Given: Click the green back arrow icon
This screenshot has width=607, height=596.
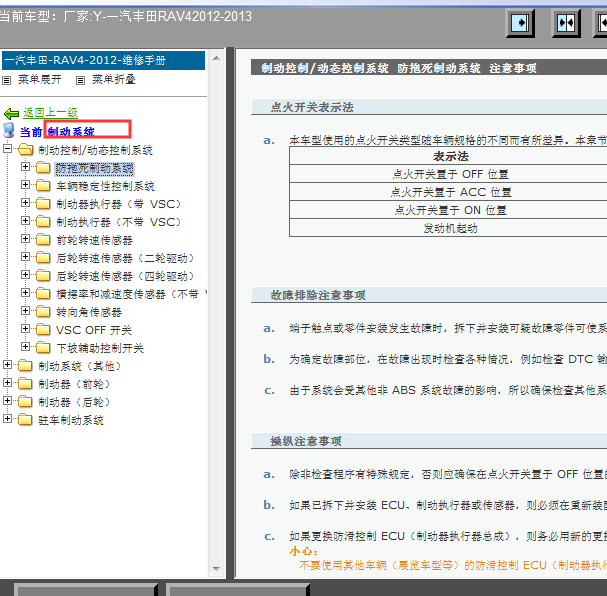Looking at the screenshot, I should 11,113.
